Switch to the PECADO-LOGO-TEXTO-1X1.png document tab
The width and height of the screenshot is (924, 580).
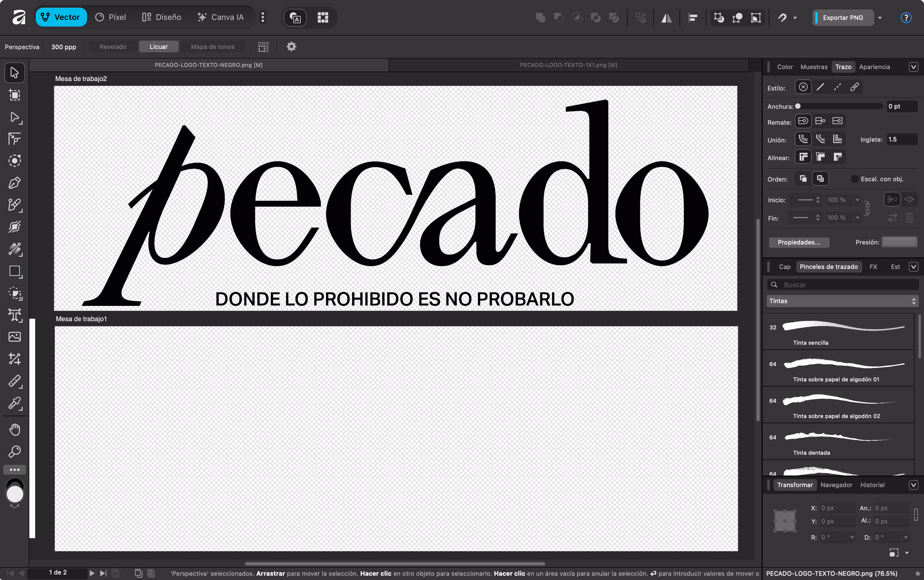pyautogui.click(x=568, y=65)
